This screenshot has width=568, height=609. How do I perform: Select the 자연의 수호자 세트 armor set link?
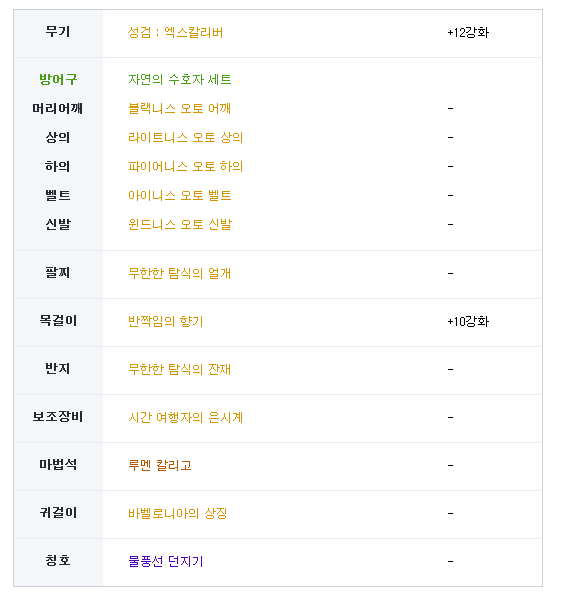click(x=179, y=80)
